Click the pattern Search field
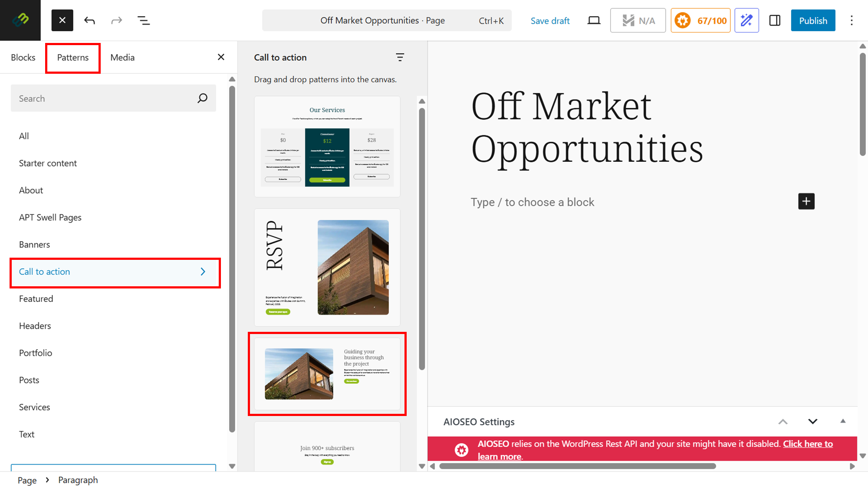Screen dimensions: 868x488 (x=113, y=98)
